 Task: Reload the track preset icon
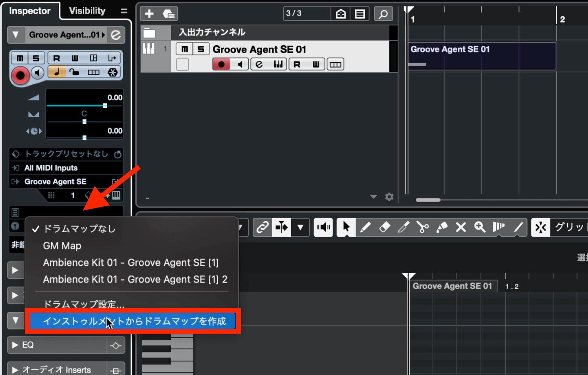[x=118, y=154]
